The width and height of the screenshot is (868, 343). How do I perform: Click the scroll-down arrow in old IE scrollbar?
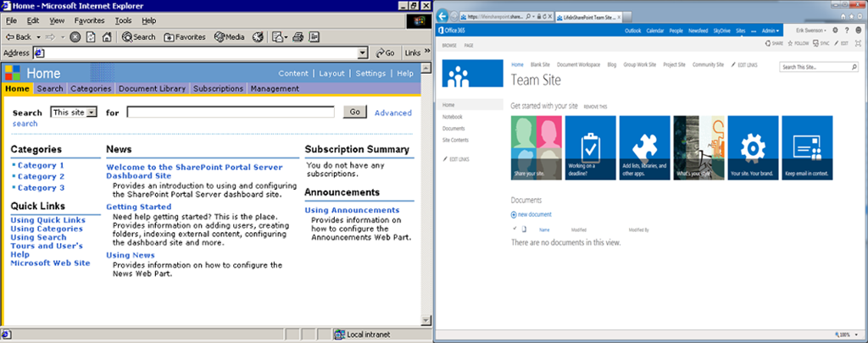[426, 320]
